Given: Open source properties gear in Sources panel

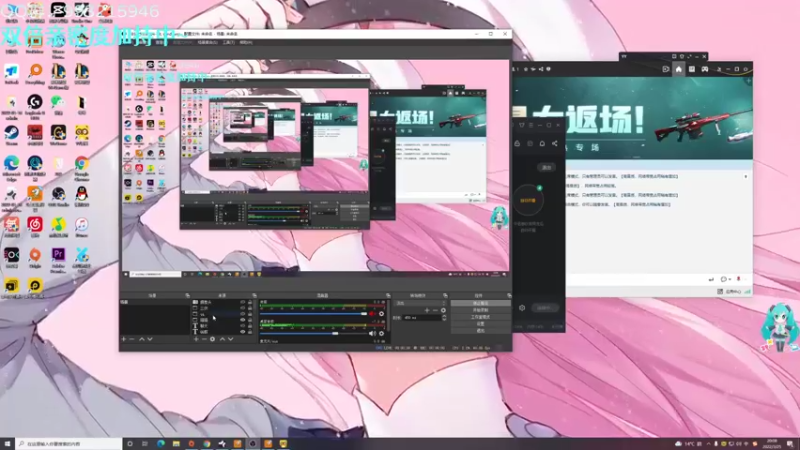Looking at the screenshot, I should pos(212,339).
